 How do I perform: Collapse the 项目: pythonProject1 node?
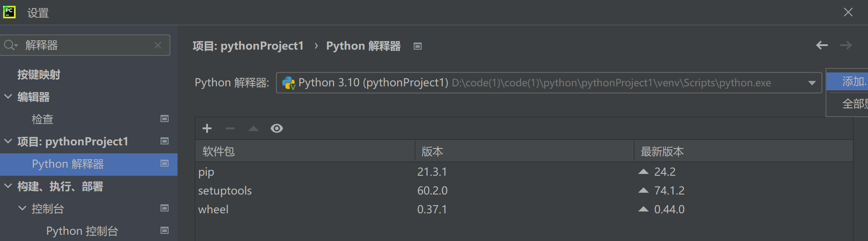click(x=8, y=141)
